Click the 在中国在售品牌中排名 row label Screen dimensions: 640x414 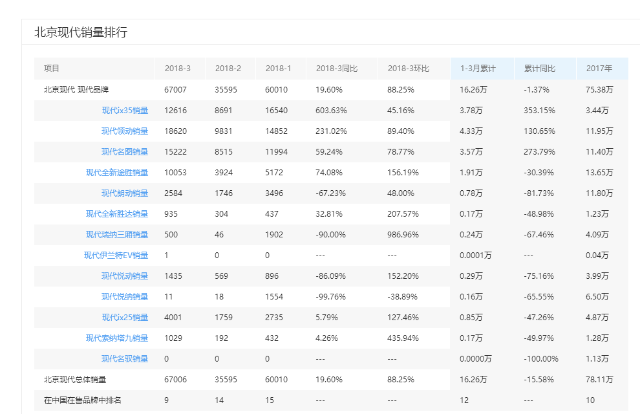pos(82,400)
